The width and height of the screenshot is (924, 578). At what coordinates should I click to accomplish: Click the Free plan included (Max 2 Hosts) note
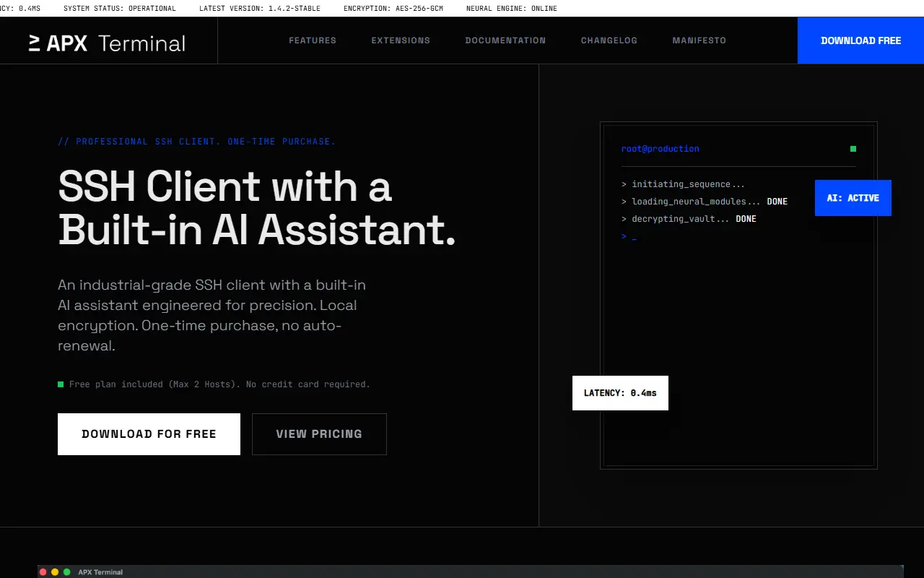219,384
